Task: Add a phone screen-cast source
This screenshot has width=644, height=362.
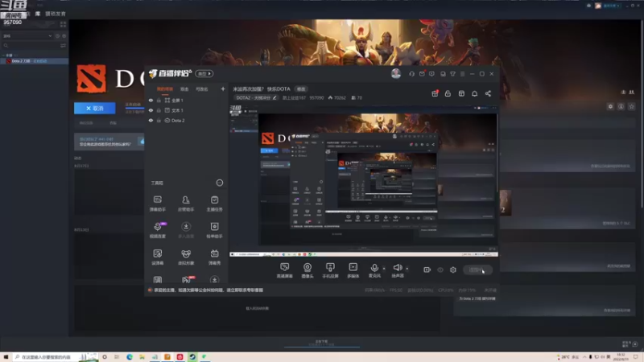Action: [x=330, y=270]
